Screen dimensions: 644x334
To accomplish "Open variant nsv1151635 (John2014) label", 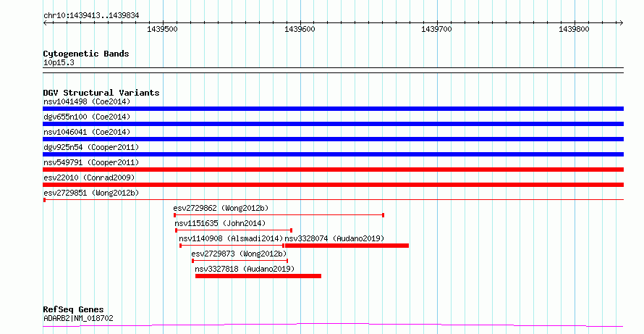I will [x=220, y=223].
